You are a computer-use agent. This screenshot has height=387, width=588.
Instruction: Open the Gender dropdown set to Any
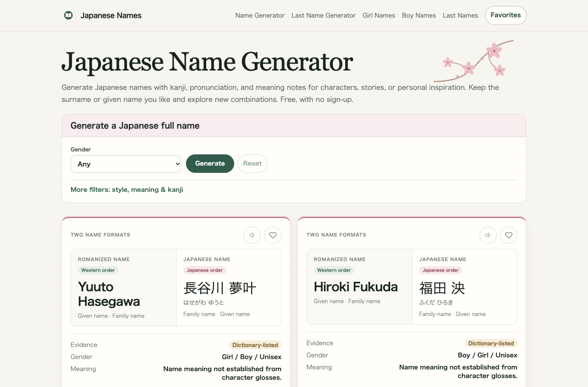click(126, 164)
